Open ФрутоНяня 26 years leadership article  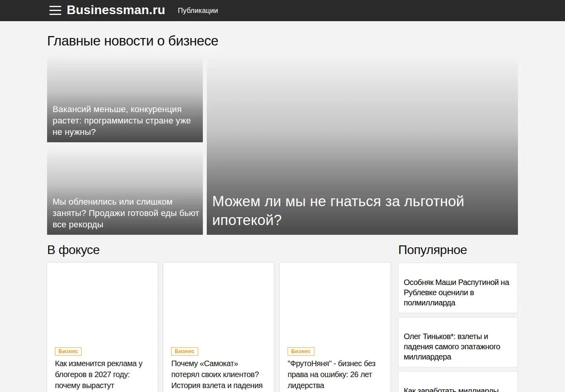pyautogui.click(x=332, y=374)
